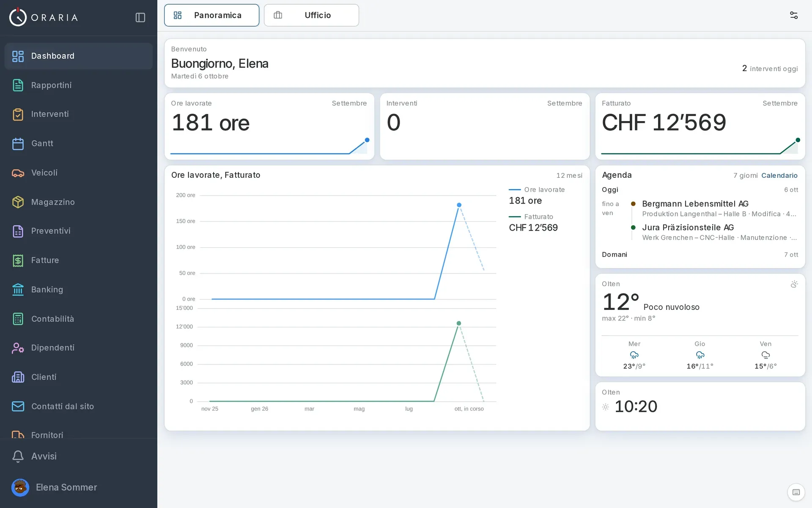This screenshot has width=812, height=508.
Task: Open Contabilità in sidebar
Action: point(79,319)
